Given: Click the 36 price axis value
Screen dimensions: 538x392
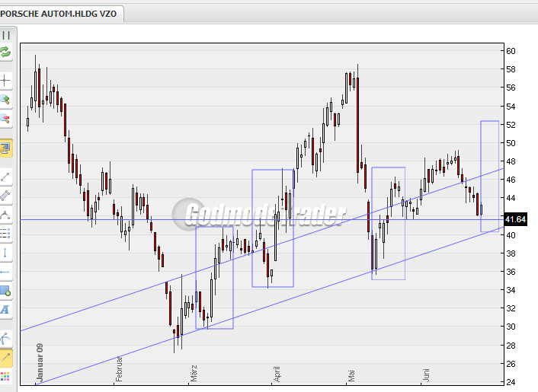Looking at the screenshot, I should pyautogui.click(x=511, y=272).
